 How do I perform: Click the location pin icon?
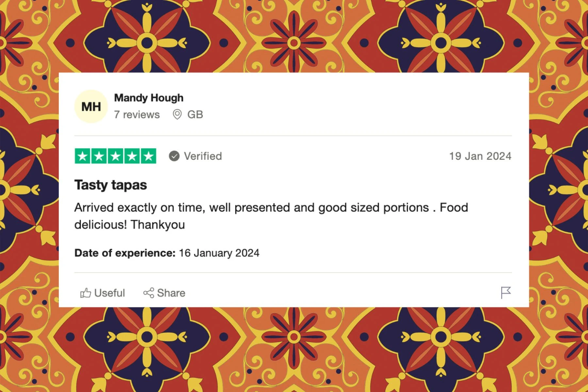[x=177, y=115]
